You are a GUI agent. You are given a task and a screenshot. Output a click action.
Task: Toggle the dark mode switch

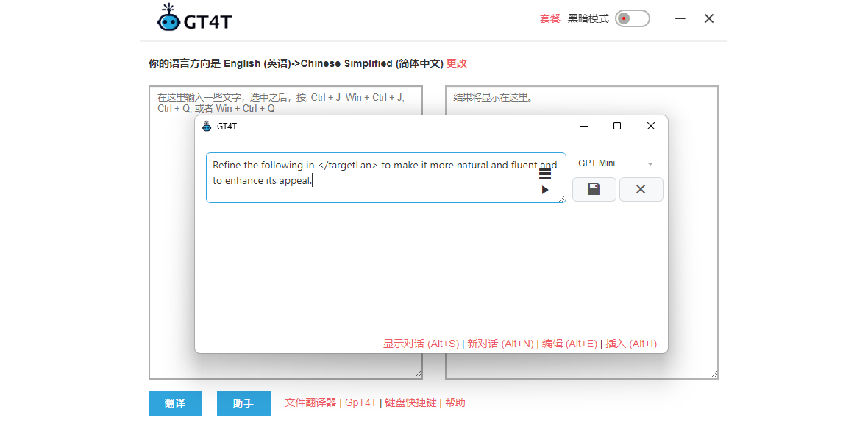tap(632, 19)
